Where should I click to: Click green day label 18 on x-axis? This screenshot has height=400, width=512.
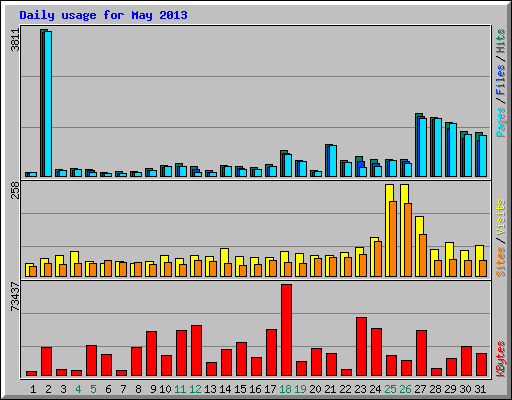[286, 389]
